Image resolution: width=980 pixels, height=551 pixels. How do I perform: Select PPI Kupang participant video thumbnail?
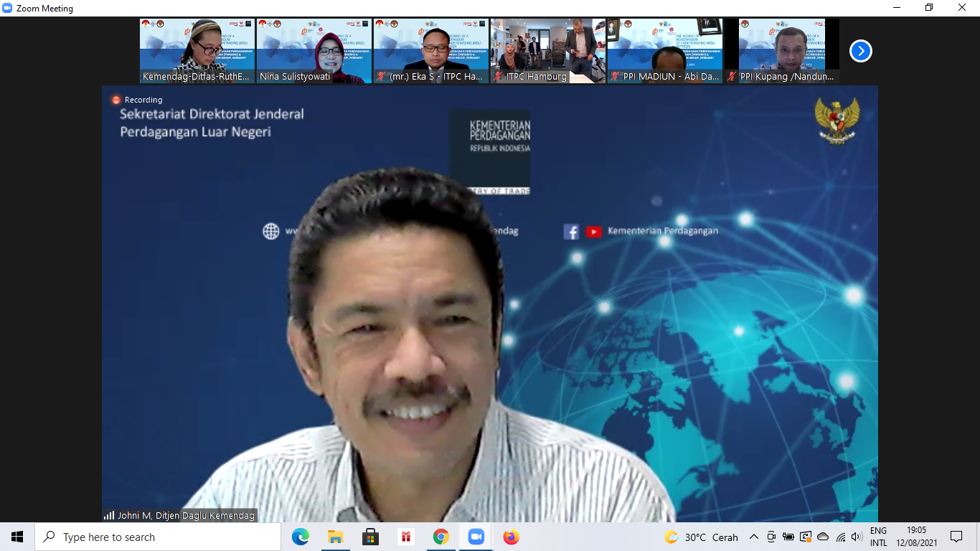782,51
